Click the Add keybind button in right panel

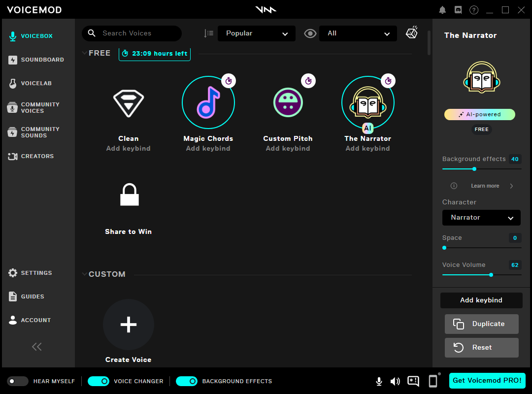(481, 300)
